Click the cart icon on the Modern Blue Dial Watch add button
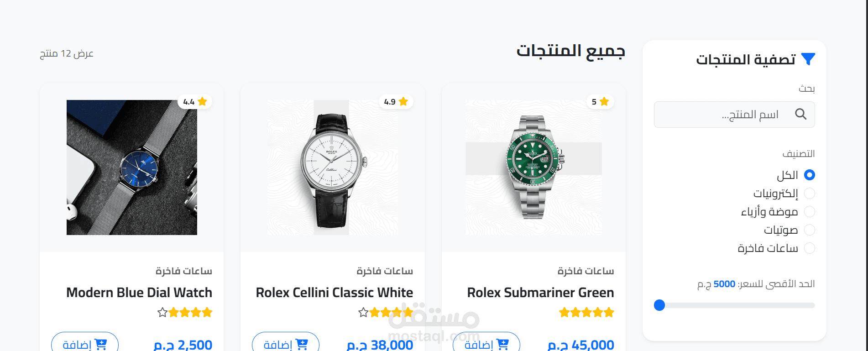Screen dimensions: 868x351 tap(100, 345)
